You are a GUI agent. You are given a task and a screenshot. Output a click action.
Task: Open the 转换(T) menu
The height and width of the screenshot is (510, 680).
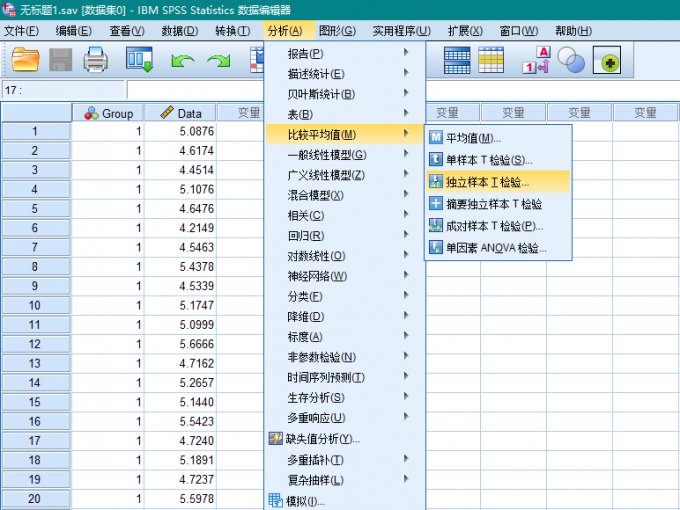(232, 31)
